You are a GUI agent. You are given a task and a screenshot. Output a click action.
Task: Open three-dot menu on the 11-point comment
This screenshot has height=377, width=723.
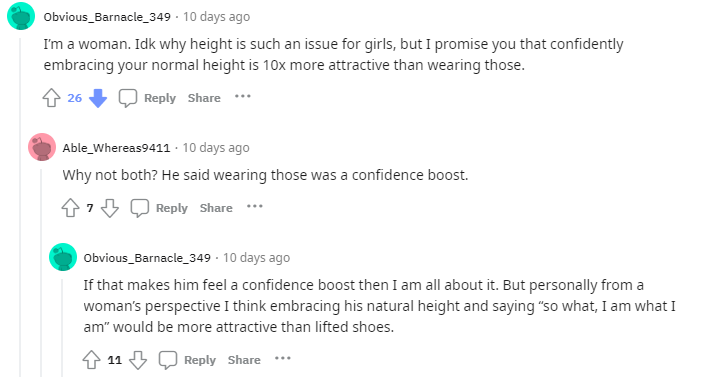pyautogui.click(x=283, y=358)
